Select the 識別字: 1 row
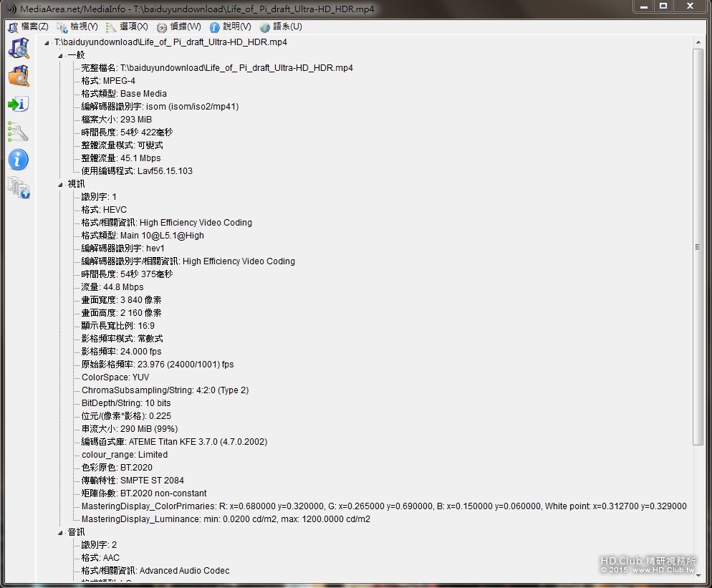Screen dimensions: 712x588 point(99,197)
